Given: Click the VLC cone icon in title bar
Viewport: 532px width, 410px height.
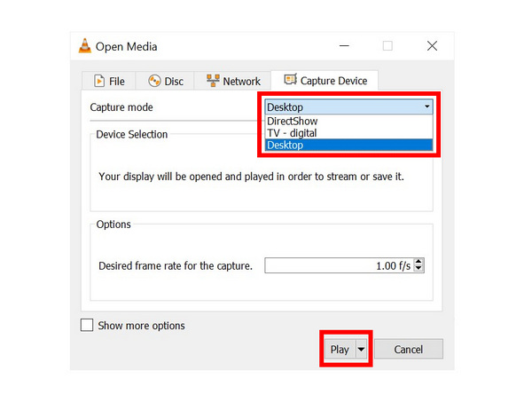Looking at the screenshot, I should (x=85, y=46).
